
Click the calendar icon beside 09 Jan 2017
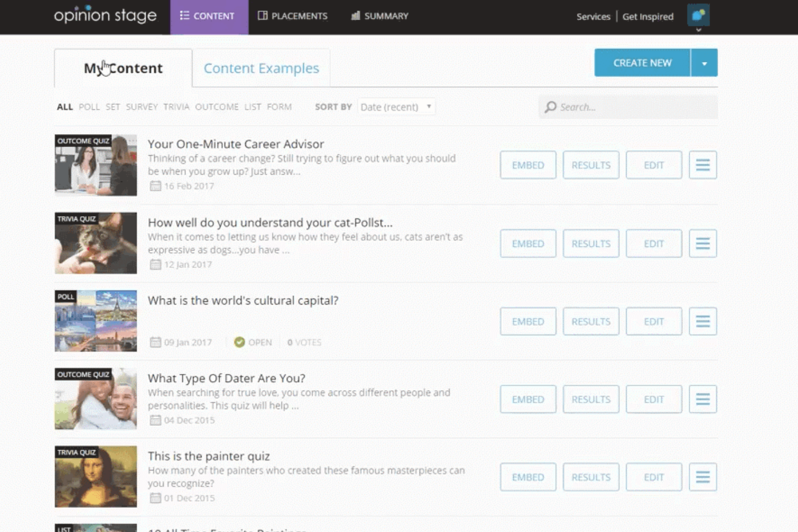tap(156, 342)
